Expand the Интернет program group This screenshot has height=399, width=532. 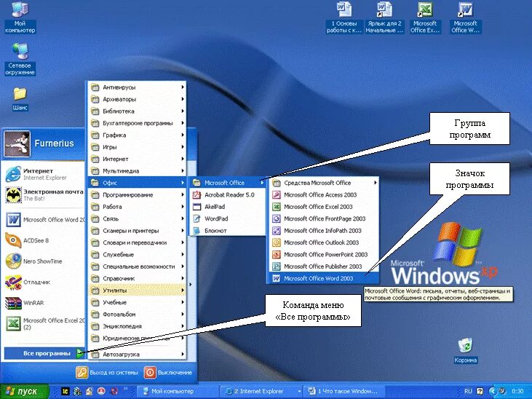(137, 159)
